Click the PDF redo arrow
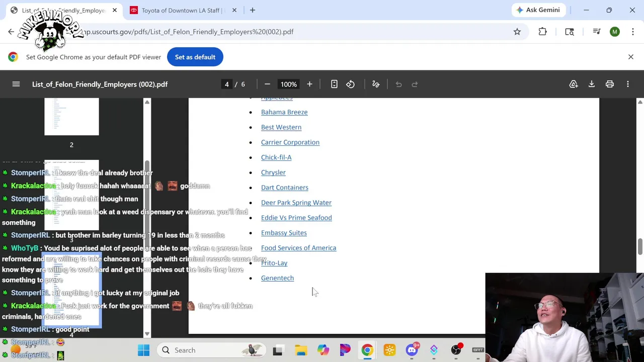 point(415,84)
